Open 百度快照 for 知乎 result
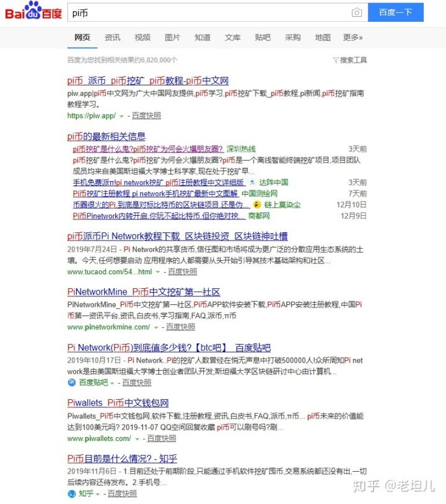Screen dimensions: 446x504 tap(122, 493)
